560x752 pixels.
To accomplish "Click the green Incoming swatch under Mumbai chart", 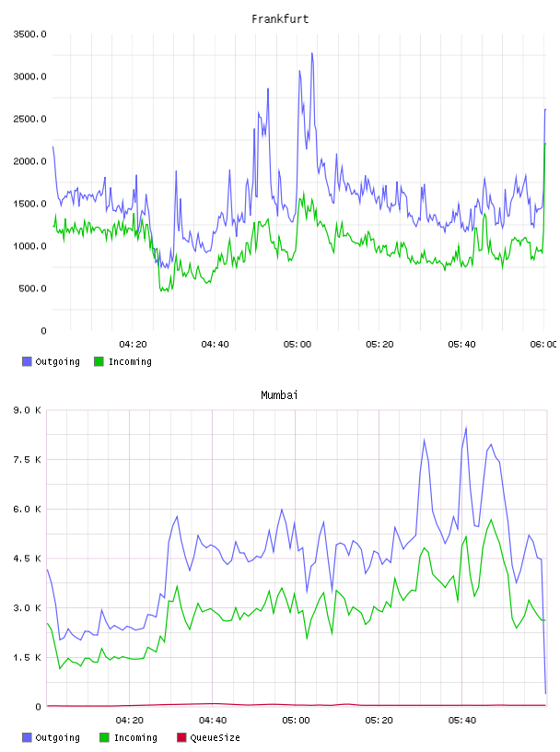I will [104, 737].
